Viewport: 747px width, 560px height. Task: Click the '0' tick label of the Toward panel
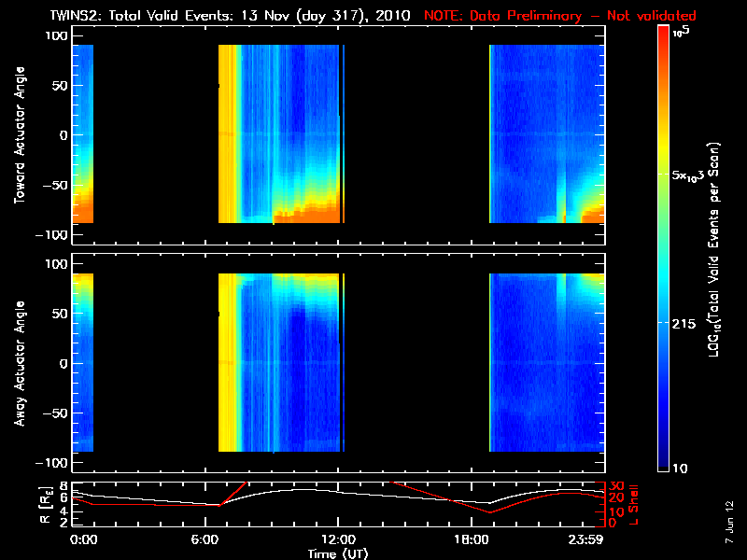[63, 135]
